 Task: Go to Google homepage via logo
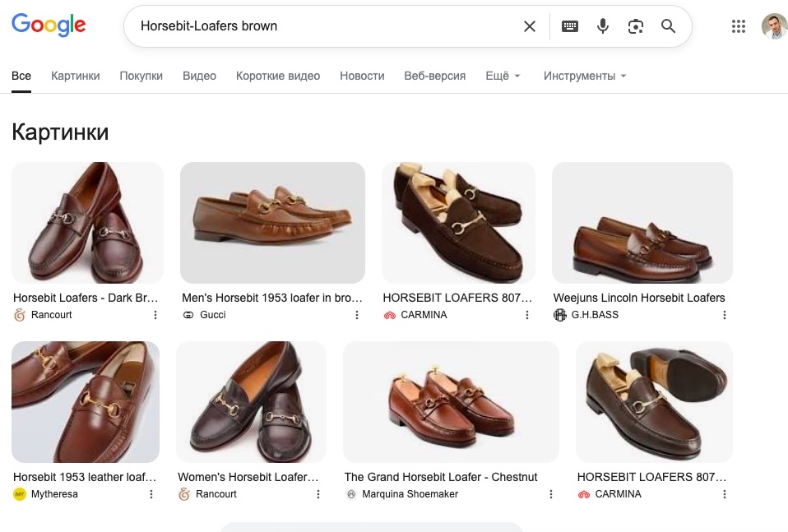[x=49, y=25]
